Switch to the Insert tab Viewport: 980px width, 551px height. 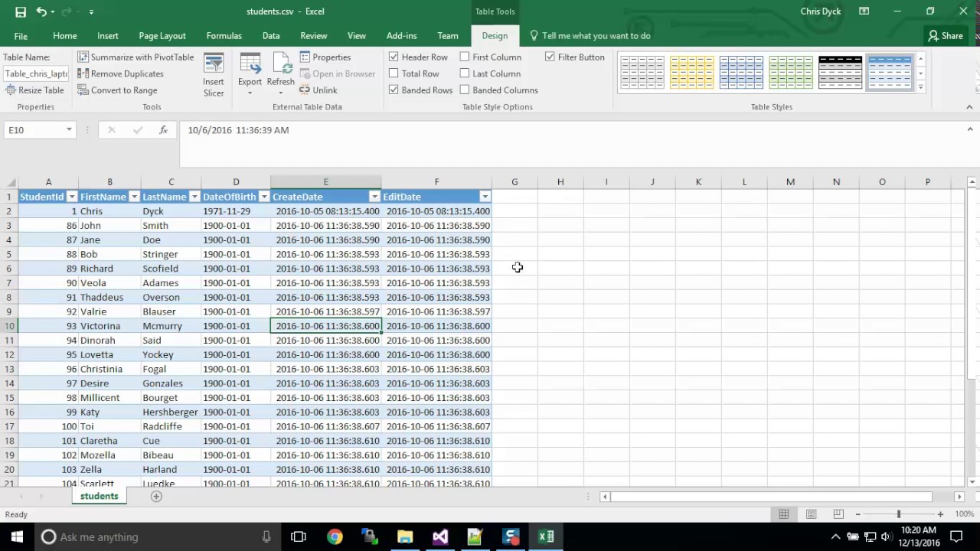[x=108, y=36]
